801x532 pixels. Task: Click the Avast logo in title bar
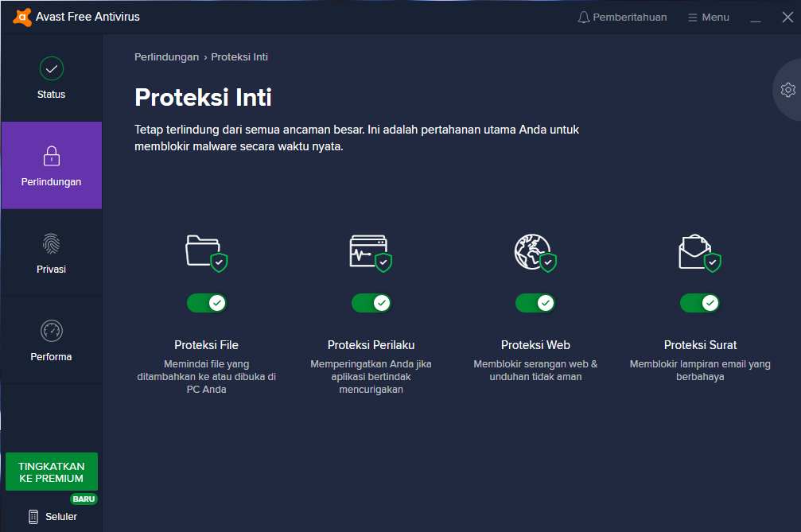tap(22, 16)
